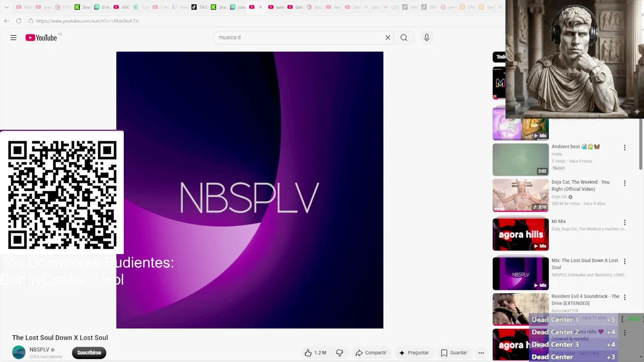The height and width of the screenshot is (362, 644).
Task: Like the video with thumbs up
Action: [308, 353]
